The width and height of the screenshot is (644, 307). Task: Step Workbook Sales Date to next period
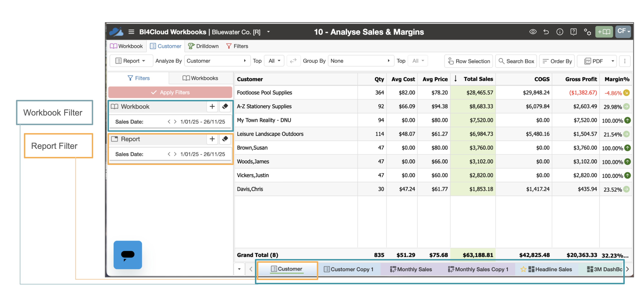175,122
